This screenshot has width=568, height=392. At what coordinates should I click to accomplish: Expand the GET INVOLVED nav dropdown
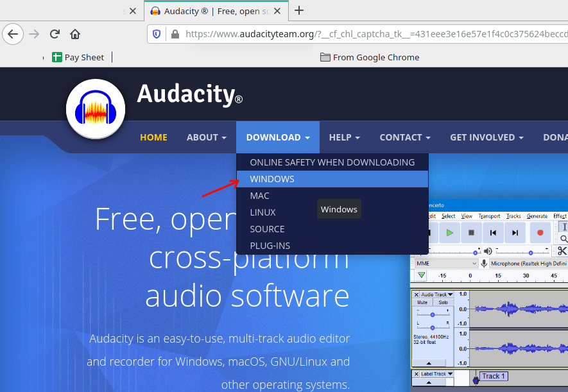[487, 137]
